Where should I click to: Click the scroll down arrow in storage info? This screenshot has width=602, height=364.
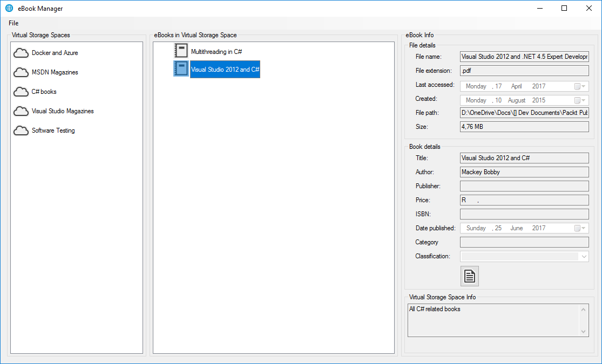click(583, 332)
